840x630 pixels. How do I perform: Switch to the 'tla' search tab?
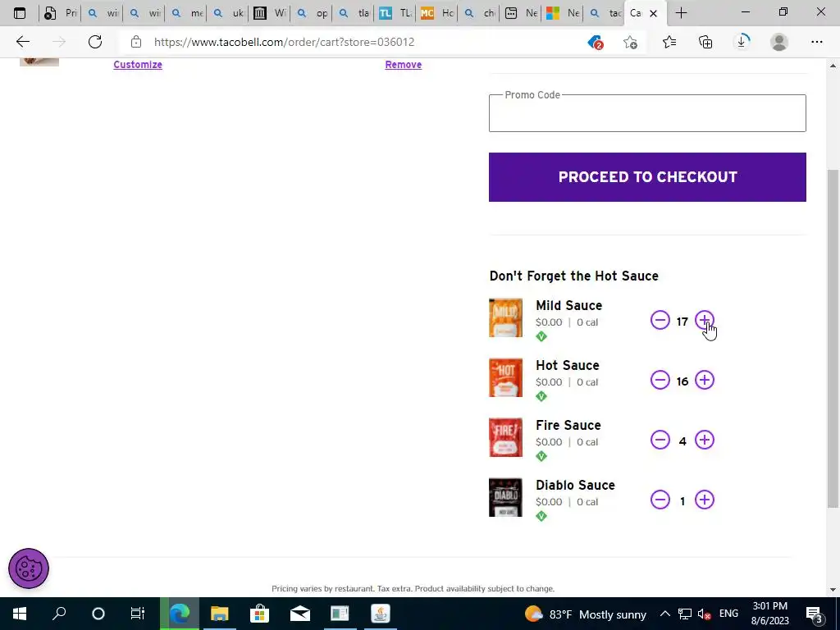point(354,13)
